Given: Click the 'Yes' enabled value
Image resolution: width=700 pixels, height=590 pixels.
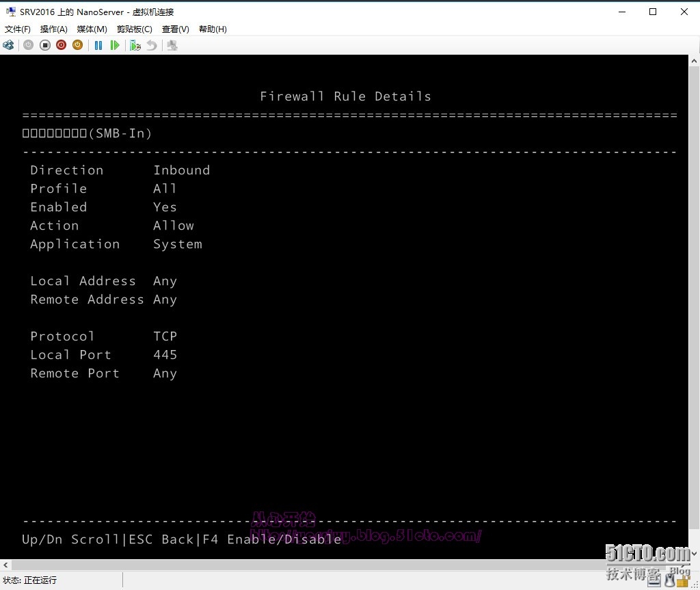Looking at the screenshot, I should tap(165, 207).
